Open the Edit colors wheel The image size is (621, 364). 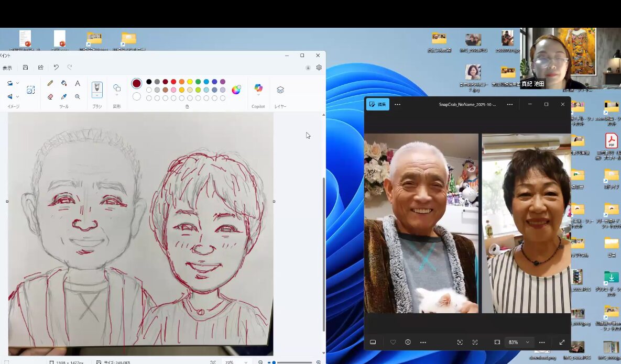click(x=236, y=90)
